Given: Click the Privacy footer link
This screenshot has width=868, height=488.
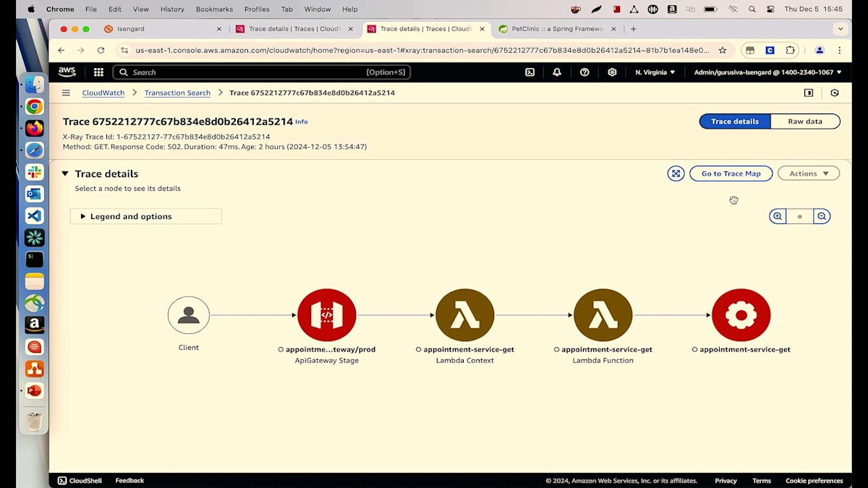Looking at the screenshot, I should (726, 481).
